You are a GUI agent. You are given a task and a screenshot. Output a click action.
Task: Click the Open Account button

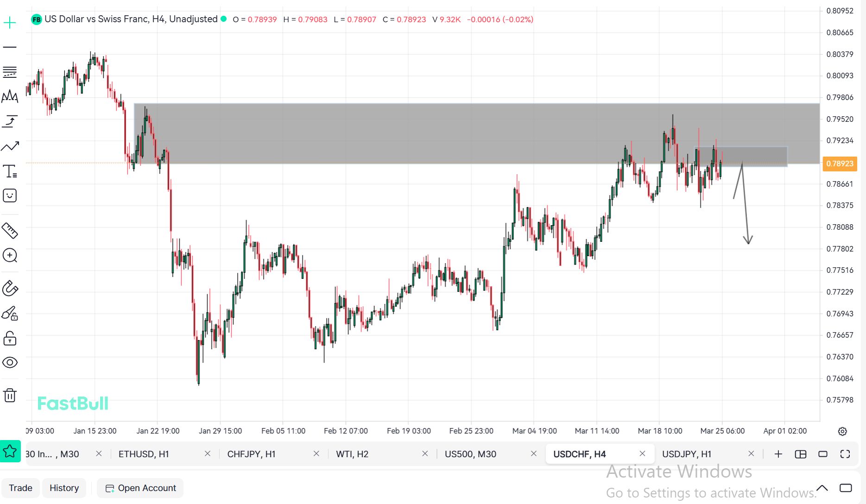coord(140,488)
